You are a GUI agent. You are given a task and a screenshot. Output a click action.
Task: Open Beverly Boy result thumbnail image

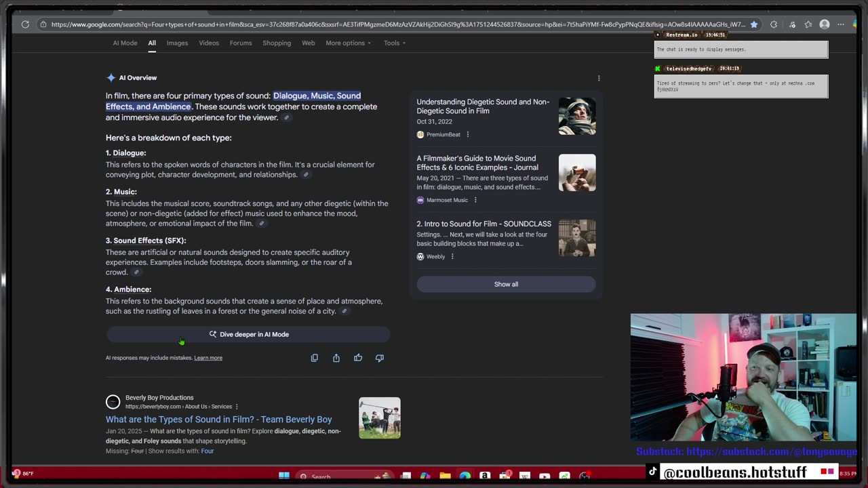pyautogui.click(x=380, y=418)
